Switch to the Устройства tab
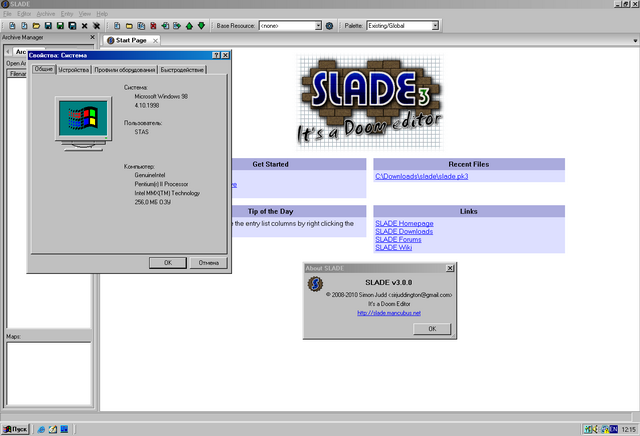The width and height of the screenshot is (640, 436). coord(74,69)
